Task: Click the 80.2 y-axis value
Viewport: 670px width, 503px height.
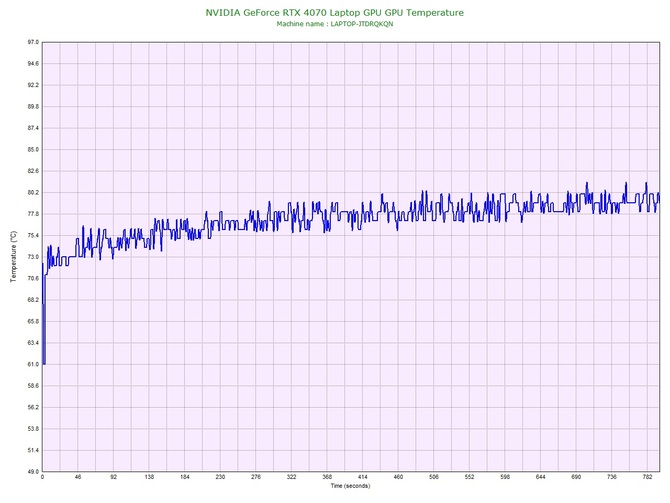Action: 33,193
